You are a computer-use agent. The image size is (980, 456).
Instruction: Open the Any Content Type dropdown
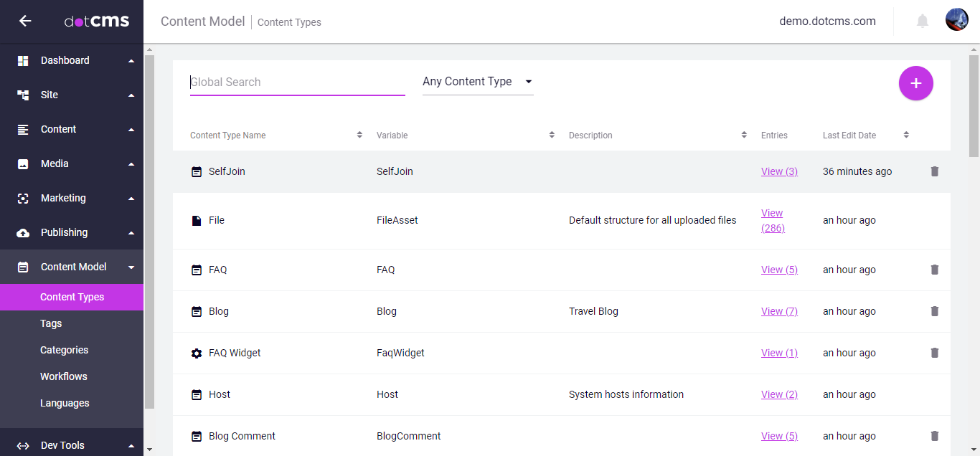[477, 82]
